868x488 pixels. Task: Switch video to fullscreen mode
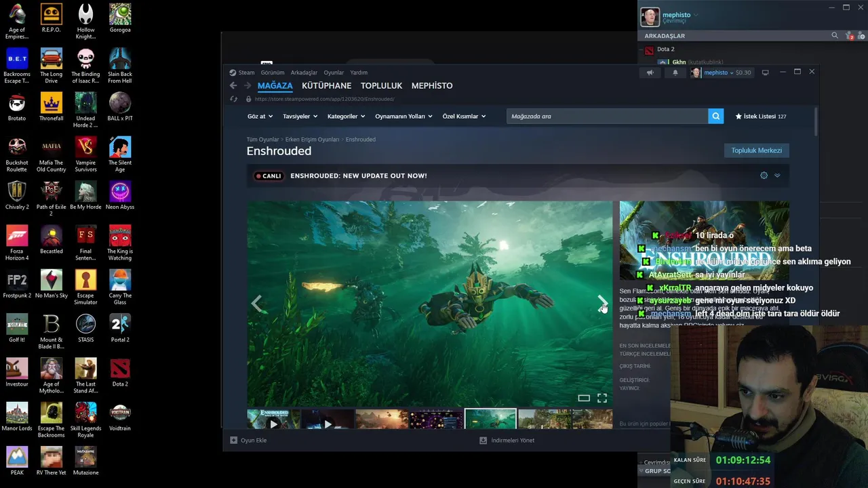[601, 398]
